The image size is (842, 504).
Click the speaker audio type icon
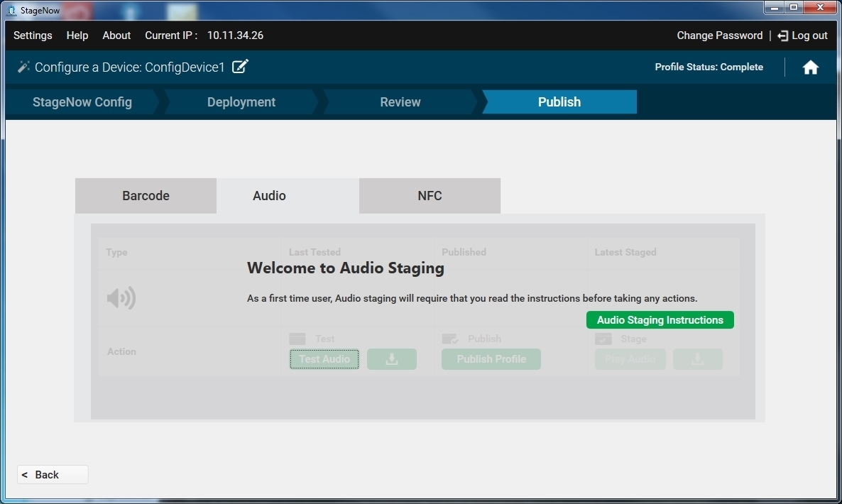(x=121, y=298)
